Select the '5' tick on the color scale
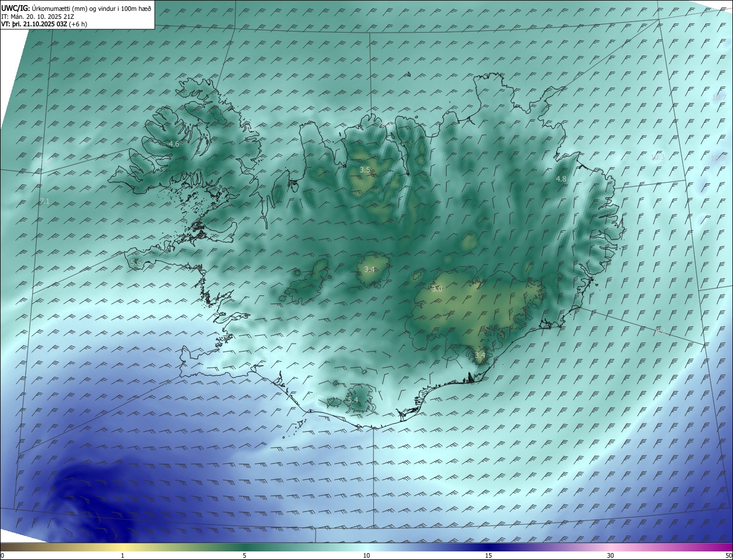The image size is (733, 560). [x=245, y=555]
